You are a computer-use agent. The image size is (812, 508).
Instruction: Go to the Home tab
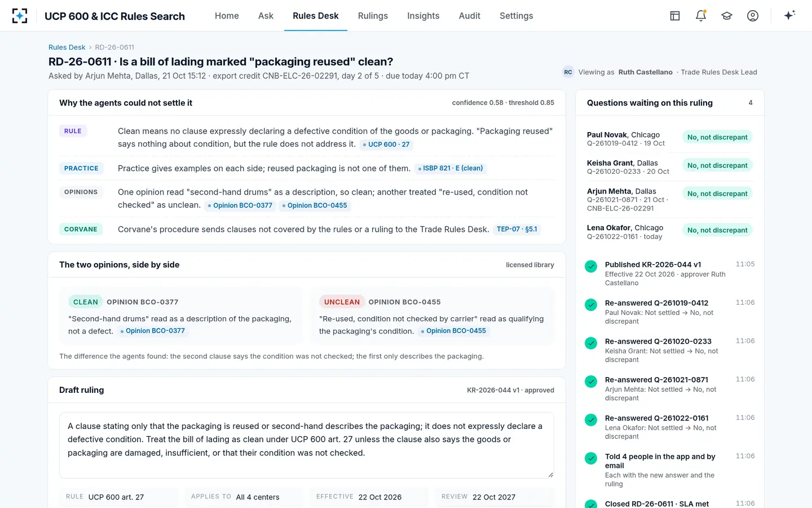pos(227,16)
